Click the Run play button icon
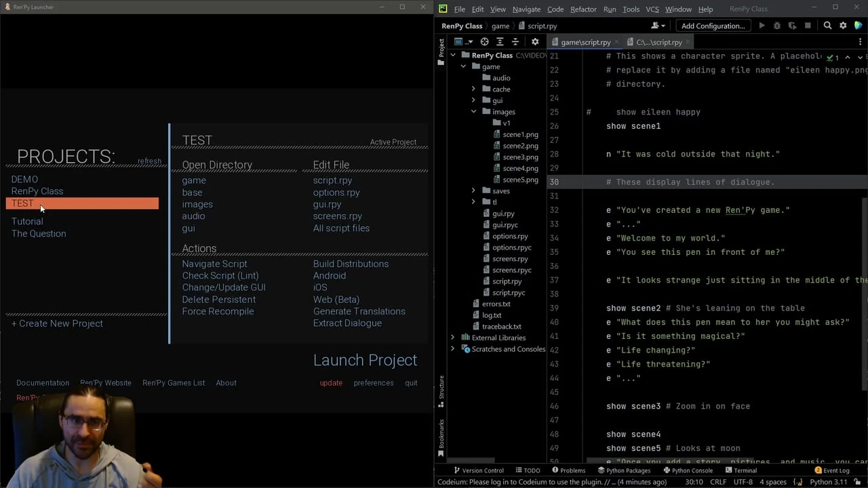Viewport: 868px width, 488px height. click(762, 26)
